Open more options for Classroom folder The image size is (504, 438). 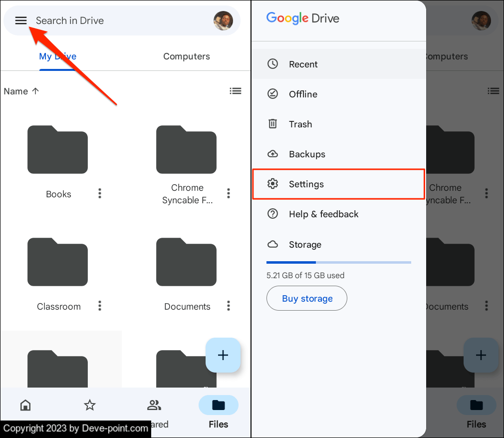(x=100, y=305)
